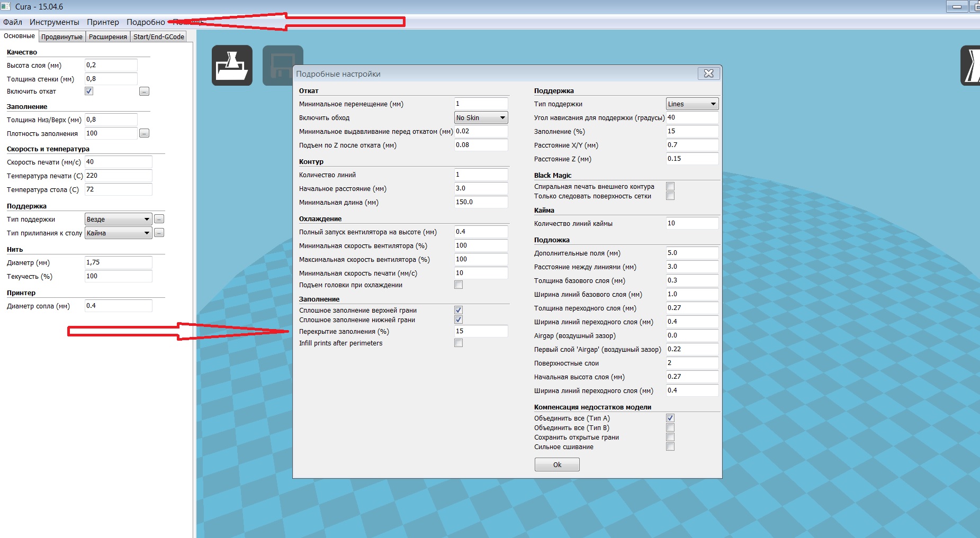
Task: Open platform adhesion '...' settings button
Action: point(159,233)
